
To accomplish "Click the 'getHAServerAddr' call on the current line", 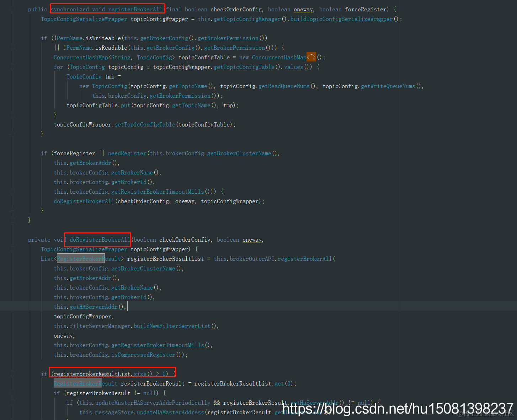I will click(94, 307).
